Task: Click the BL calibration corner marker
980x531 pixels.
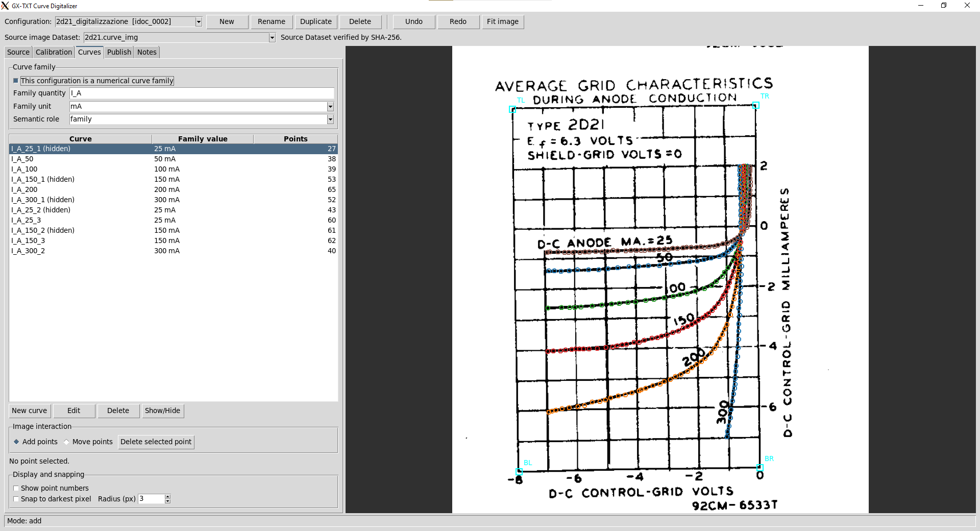Action: (519, 472)
